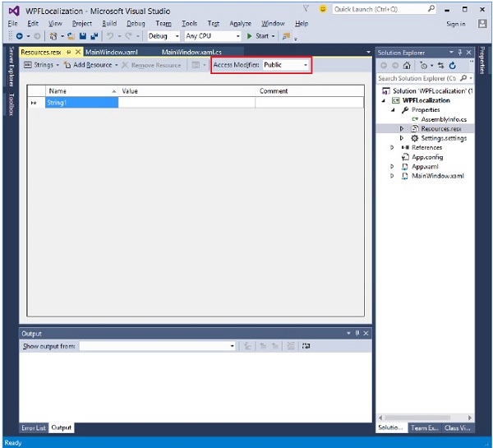Switch to the Error List tab

point(34,428)
